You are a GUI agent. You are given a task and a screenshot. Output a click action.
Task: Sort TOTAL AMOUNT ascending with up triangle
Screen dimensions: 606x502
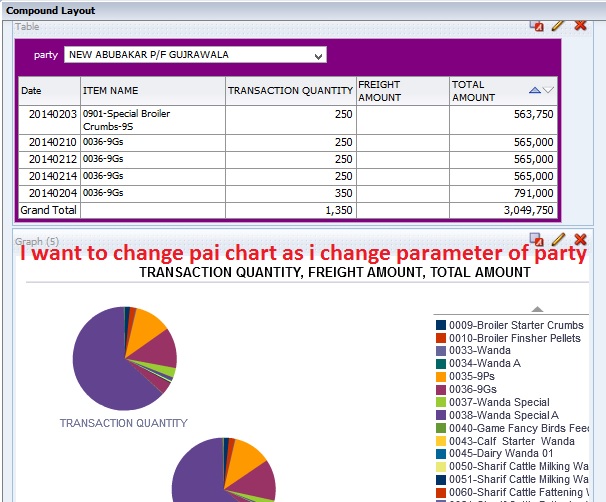pos(535,90)
